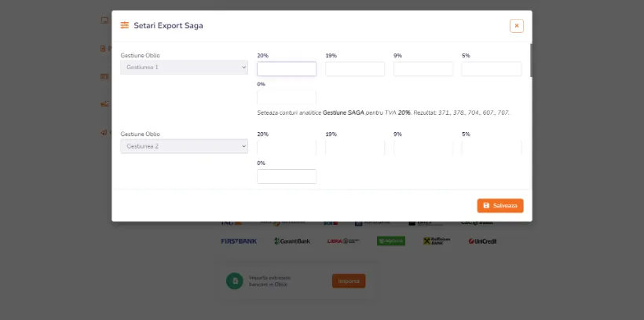Focus the 5% field for Gestiunea 2
644x320 pixels.
click(x=492, y=148)
